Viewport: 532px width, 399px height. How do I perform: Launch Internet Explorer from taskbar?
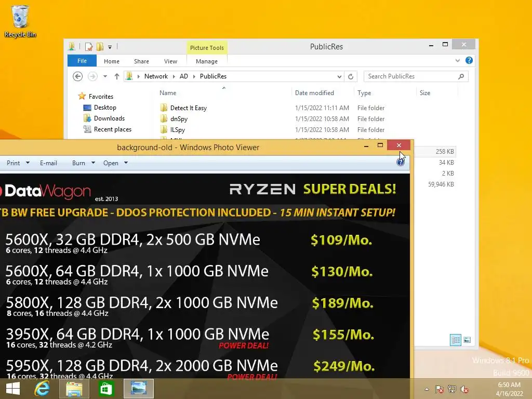click(42, 389)
